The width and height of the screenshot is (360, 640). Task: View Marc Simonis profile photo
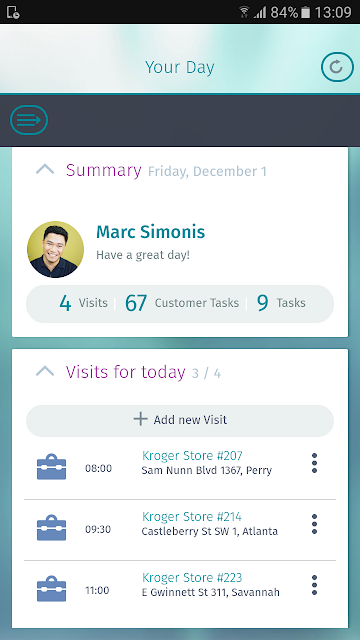56,249
